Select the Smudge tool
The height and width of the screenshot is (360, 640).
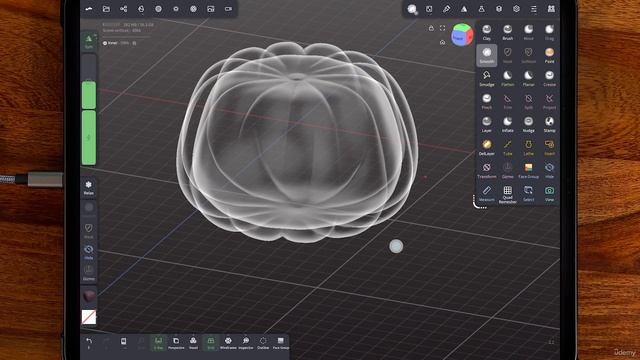(487, 78)
